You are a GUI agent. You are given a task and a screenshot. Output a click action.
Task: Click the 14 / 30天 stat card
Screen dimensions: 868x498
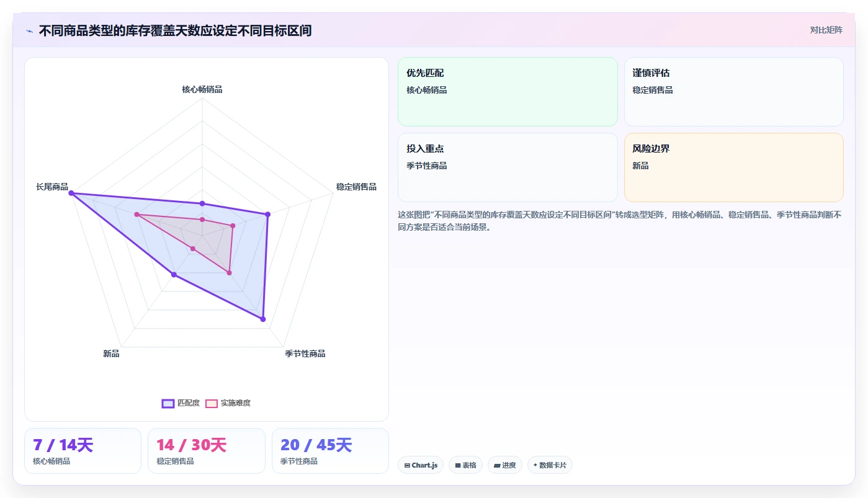pos(207,451)
